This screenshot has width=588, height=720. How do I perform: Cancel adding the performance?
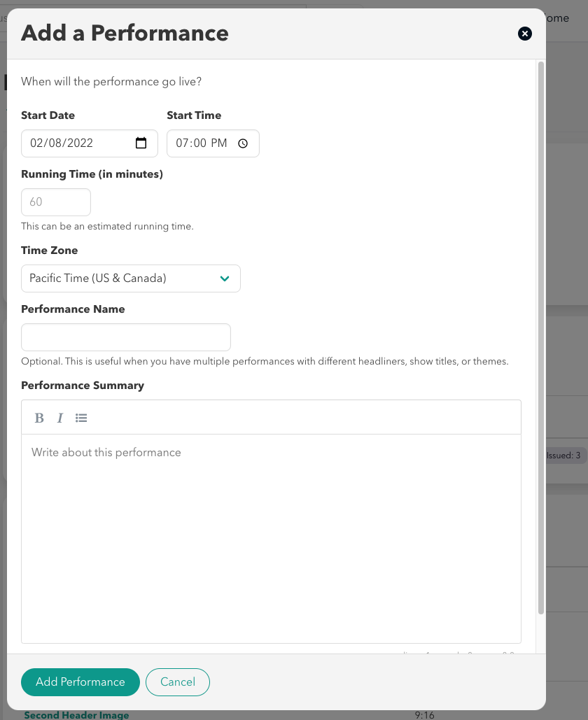point(178,682)
